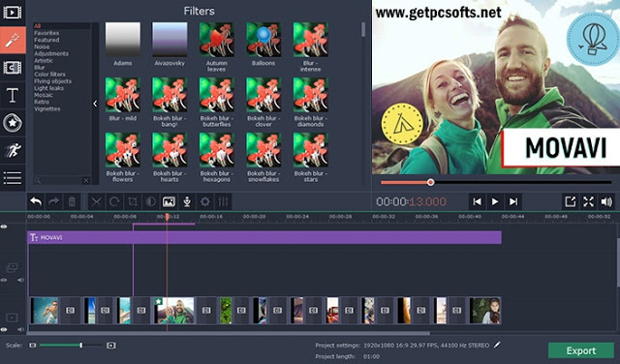Skip to previous frame button
Screen dimensions: 620x364
(x=478, y=202)
